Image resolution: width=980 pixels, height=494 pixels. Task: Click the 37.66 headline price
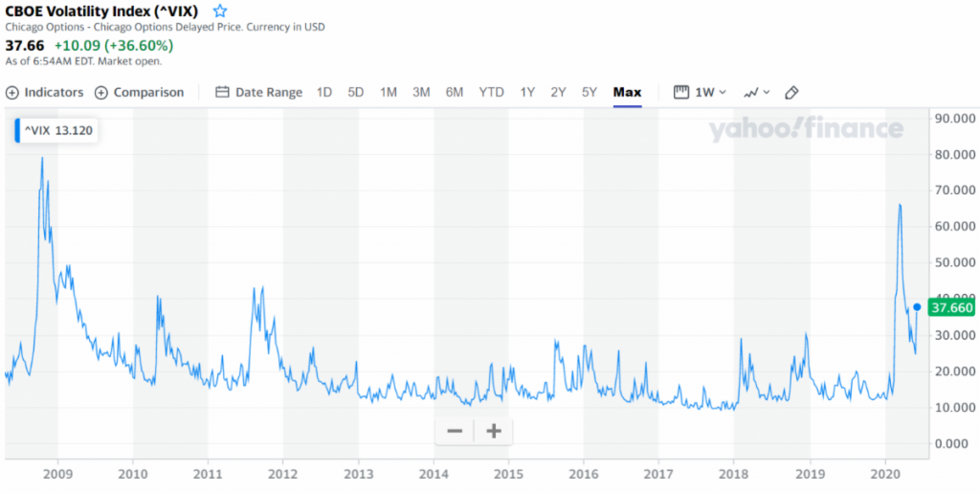click(x=25, y=46)
